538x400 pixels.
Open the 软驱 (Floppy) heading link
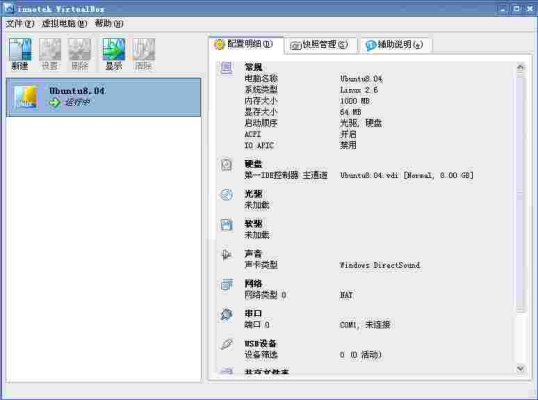pos(253,224)
